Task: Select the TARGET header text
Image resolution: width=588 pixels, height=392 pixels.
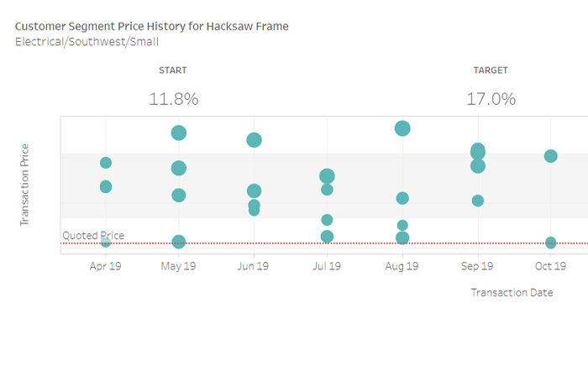Action: click(491, 71)
